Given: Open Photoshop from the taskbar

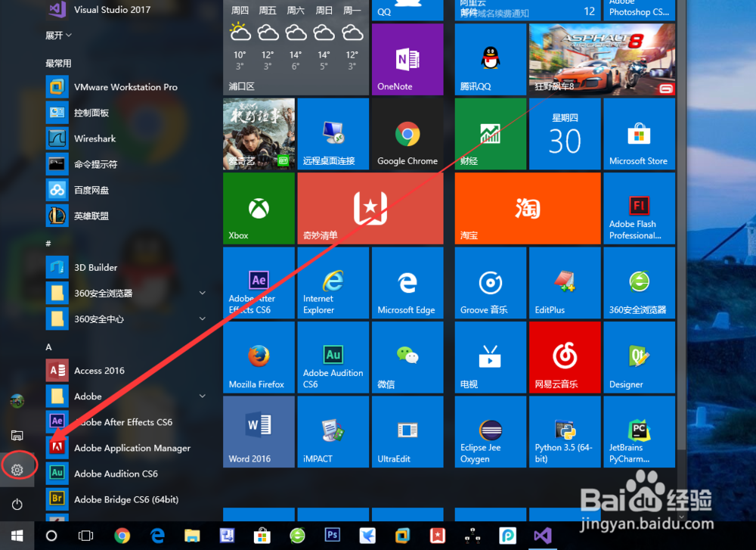Looking at the screenshot, I should point(333,536).
